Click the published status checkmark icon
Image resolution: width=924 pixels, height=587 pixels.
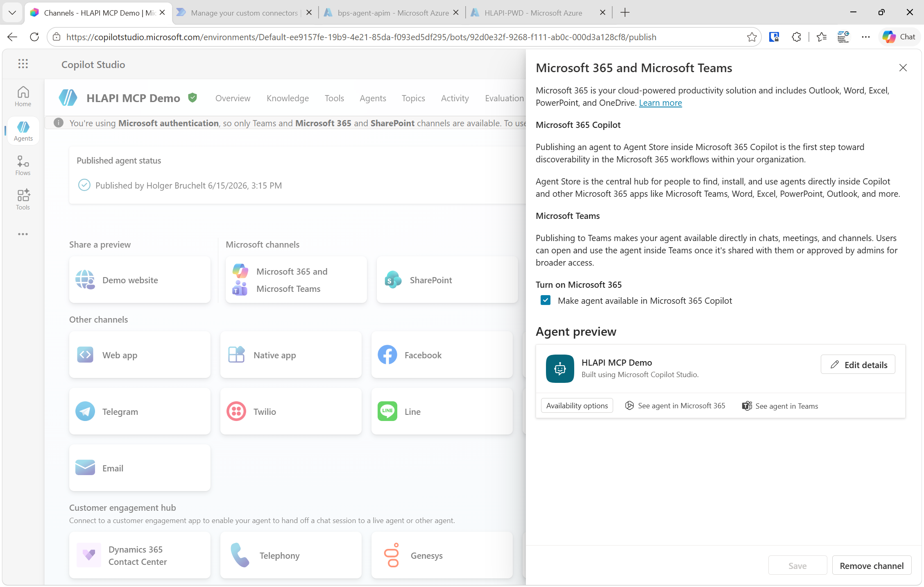84,185
